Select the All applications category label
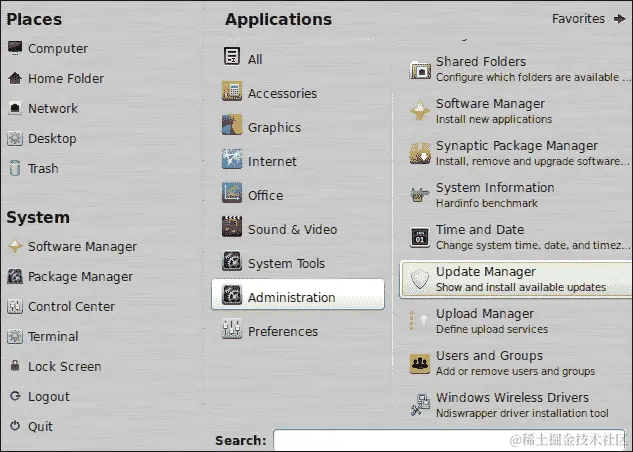 click(255, 59)
